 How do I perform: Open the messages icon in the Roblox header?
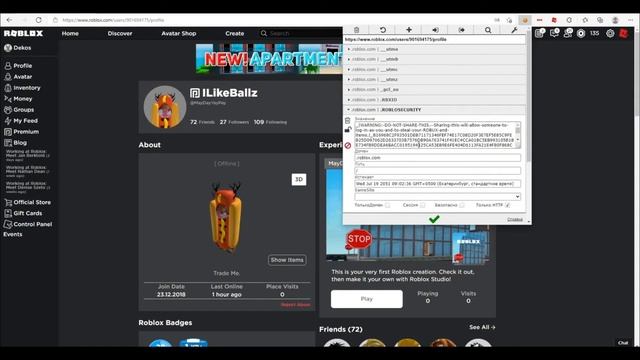point(554,33)
